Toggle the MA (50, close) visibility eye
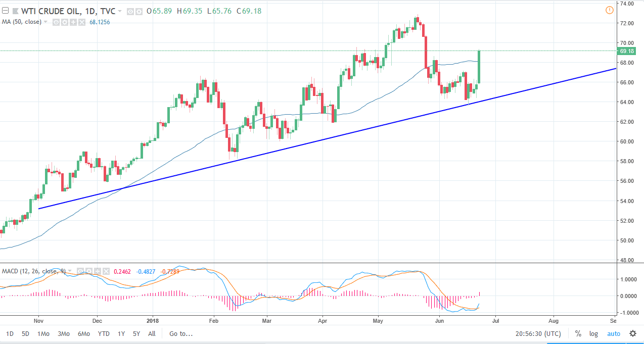The height and width of the screenshot is (344, 644). pos(56,22)
